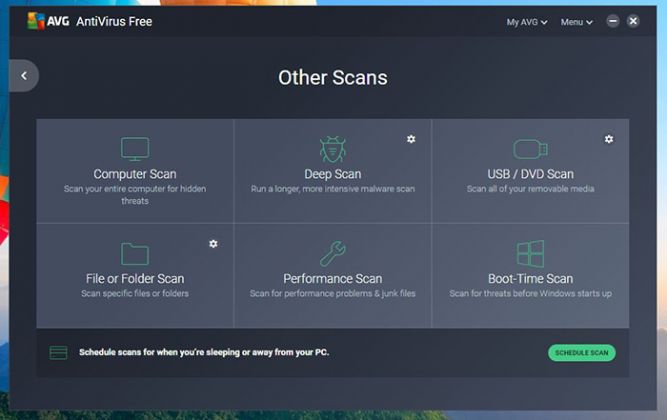667x420 pixels.
Task: Minimize the AVG AntiVirus window
Action: pyautogui.click(x=613, y=21)
